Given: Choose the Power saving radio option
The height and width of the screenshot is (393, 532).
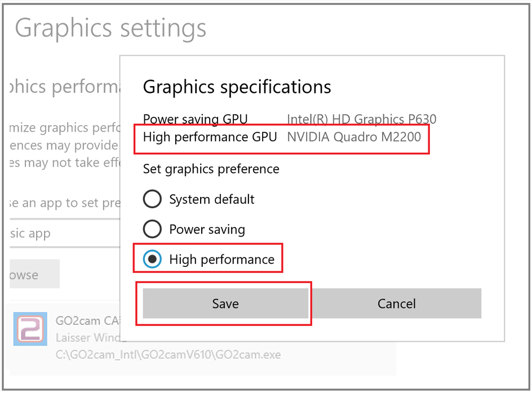Looking at the screenshot, I should [152, 229].
